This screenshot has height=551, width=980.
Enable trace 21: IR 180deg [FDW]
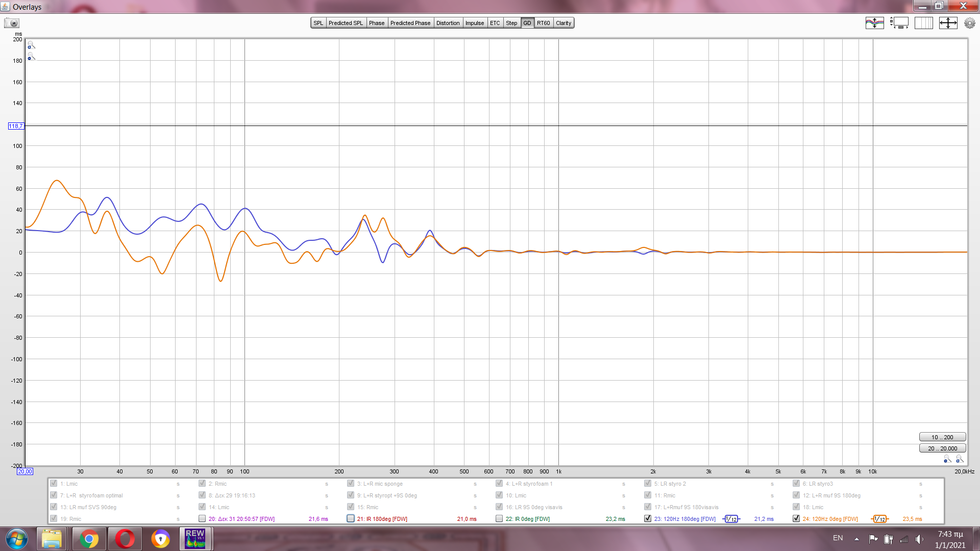click(351, 518)
